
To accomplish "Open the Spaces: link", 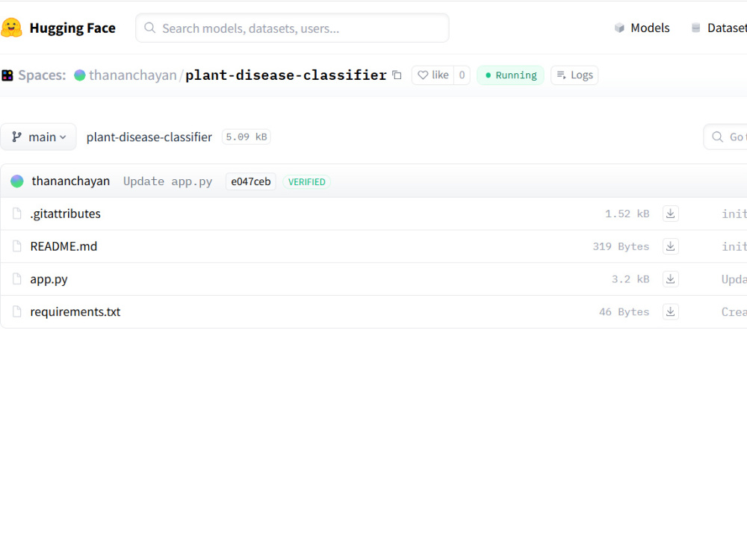I will [42, 75].
